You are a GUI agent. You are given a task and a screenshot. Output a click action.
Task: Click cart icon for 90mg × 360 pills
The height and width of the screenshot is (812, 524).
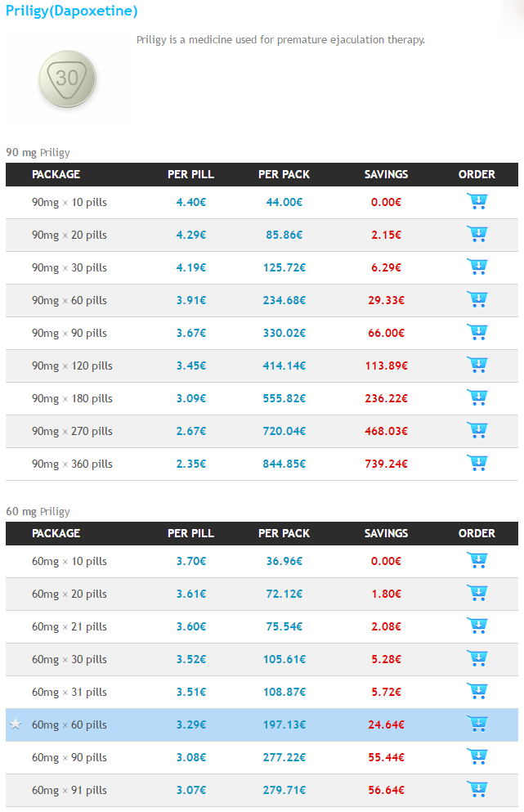(x=477, y=463)
